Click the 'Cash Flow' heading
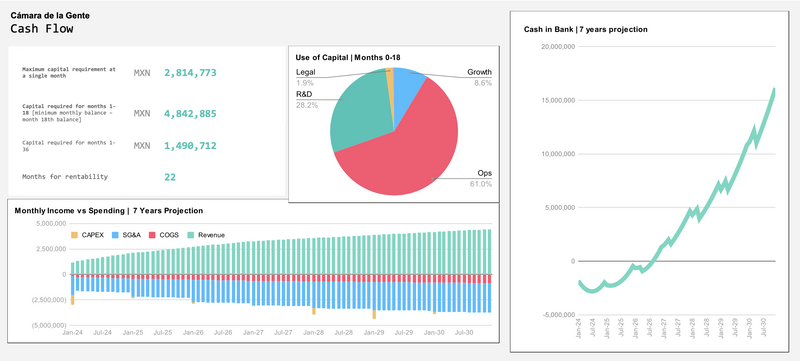The height and width of the screenshot is (361, 800). [x=42, y=29]
